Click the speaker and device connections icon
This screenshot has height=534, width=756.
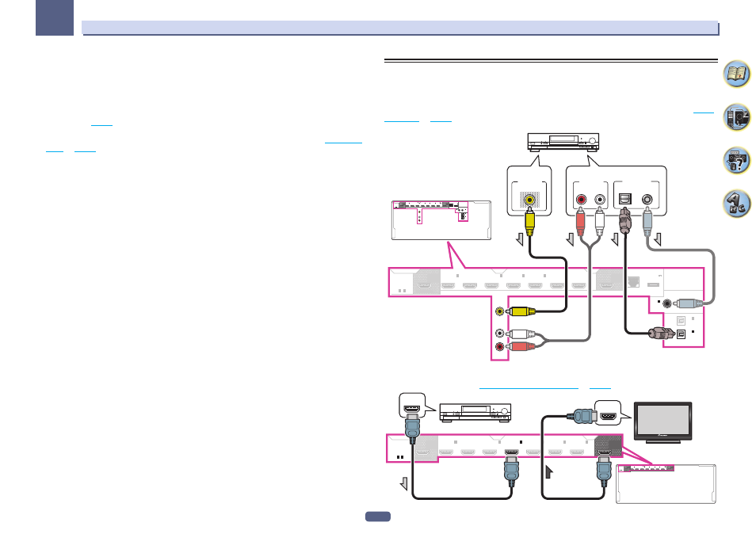pyautogui.click(x=736, y=117)
